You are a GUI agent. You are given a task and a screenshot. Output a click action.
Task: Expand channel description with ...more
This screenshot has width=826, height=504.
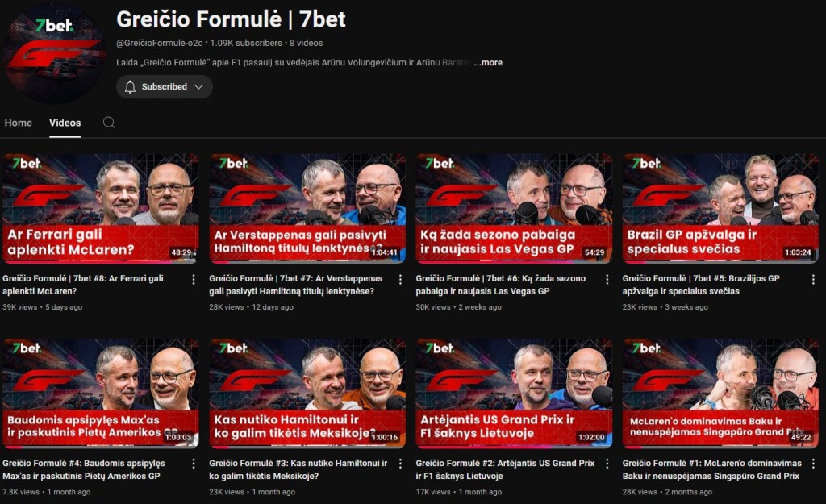[488, 62]
